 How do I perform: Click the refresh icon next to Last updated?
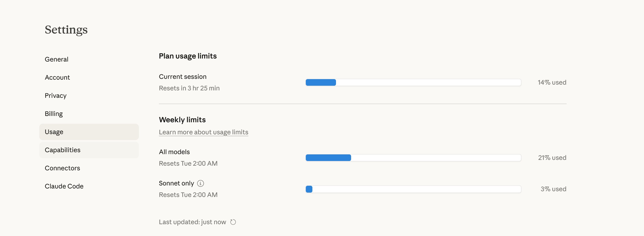(x=233, y=222)
